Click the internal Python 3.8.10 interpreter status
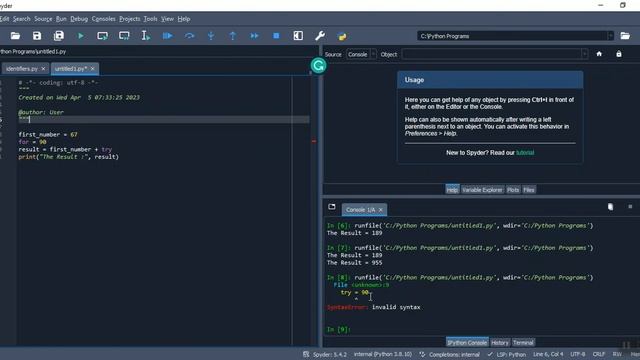Image resolution: width=640 pixels, height=360 pixels. pos(383,354)
